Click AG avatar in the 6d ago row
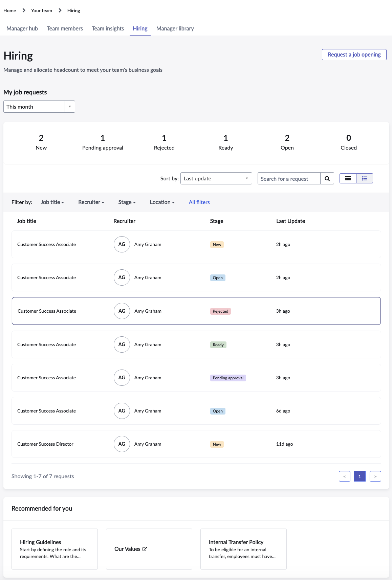The width and height of the screenshot is (392, 580). pos(122,411)
